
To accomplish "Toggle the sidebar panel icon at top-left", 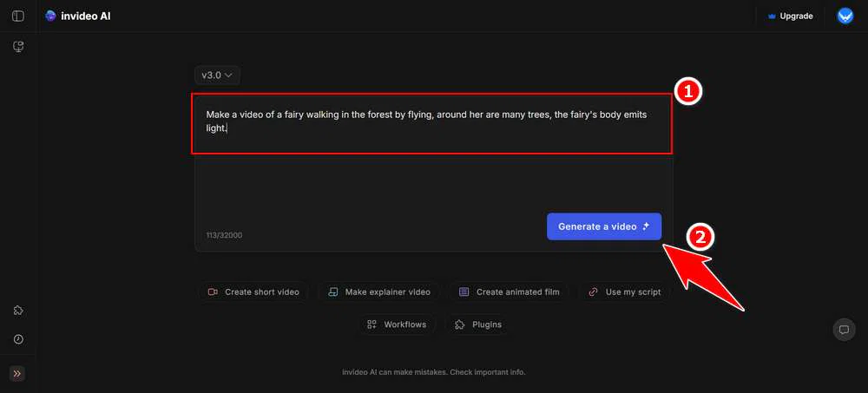I will (x=18, y=16).
